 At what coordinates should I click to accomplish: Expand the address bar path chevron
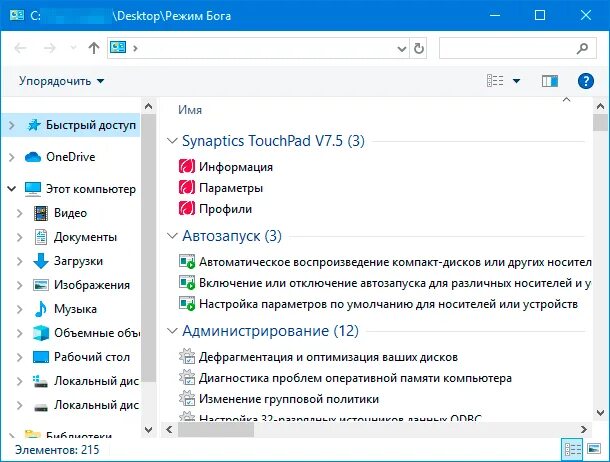pyautogui.click(x=135, y=48)
